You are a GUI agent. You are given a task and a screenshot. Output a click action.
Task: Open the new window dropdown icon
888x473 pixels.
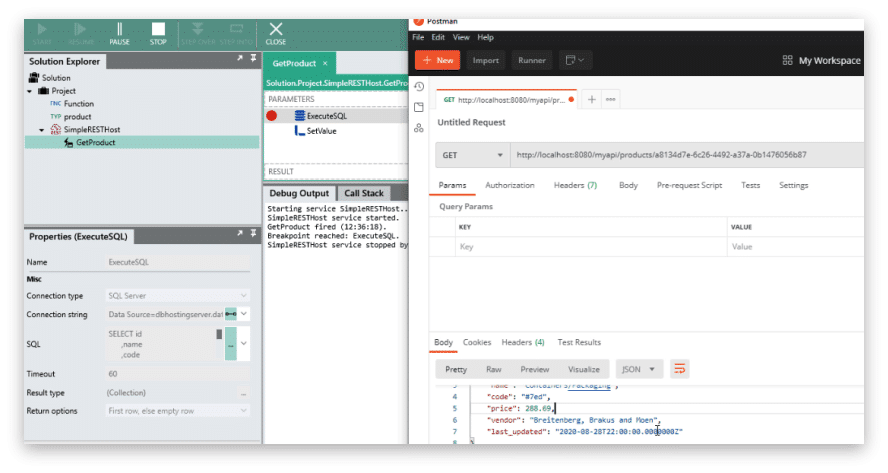575,60
